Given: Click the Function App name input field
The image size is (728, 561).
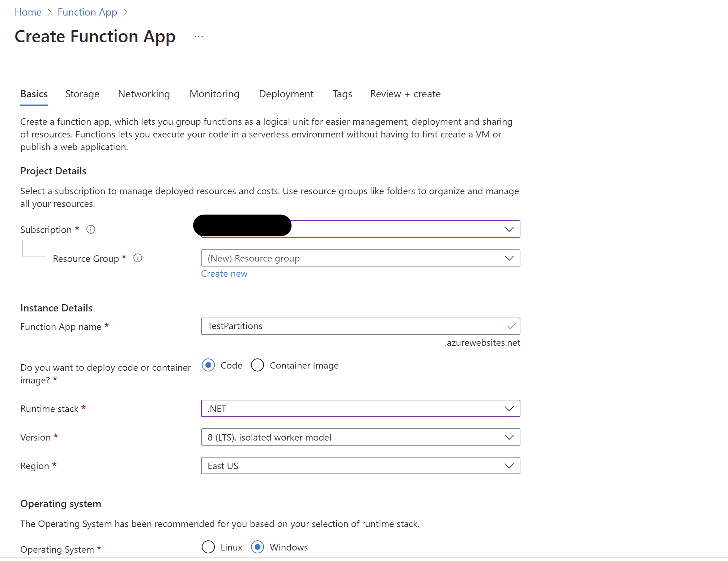Looking at the screenshot, I should click(x=361, y=326).
